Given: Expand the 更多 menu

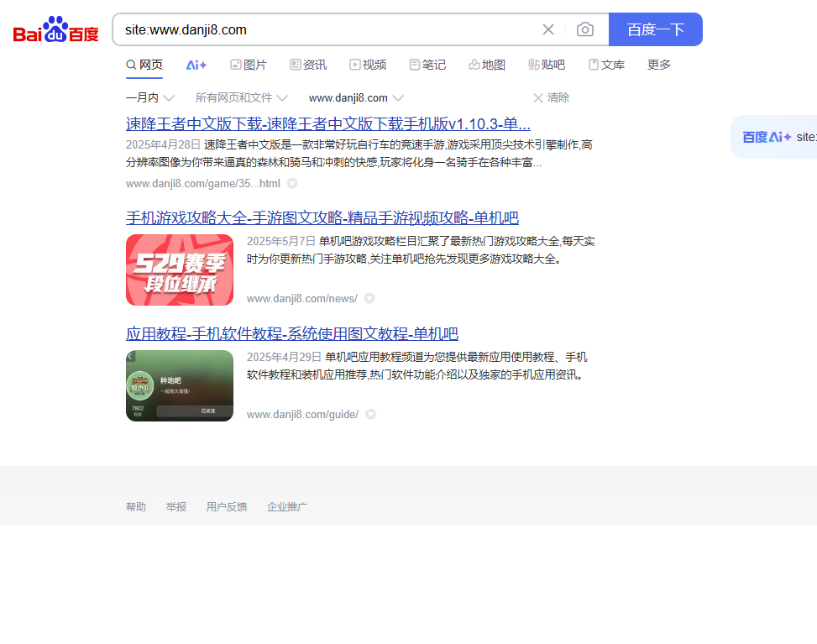Looking at the screenshot, I should click(x=658, y=65).
